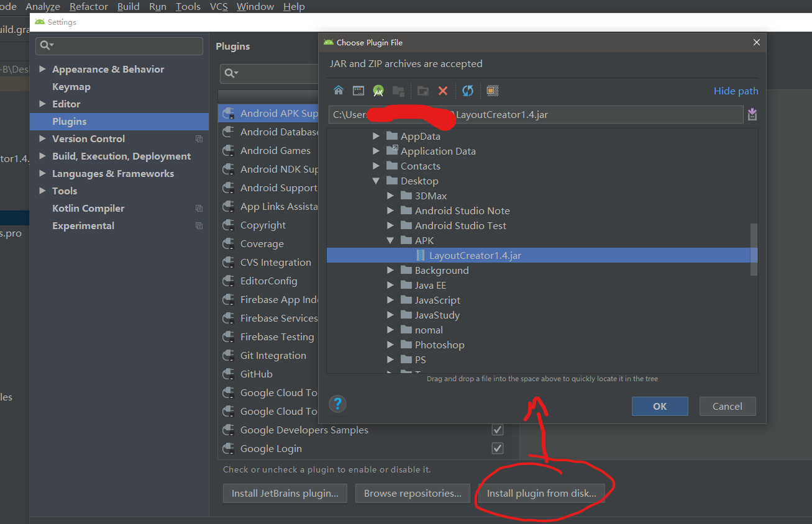
Task: Expand the AppData folder
Action: tap(376, 135)
